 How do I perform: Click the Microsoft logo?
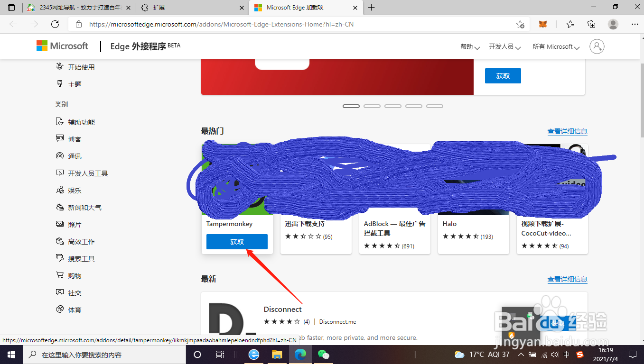(62, 46)
